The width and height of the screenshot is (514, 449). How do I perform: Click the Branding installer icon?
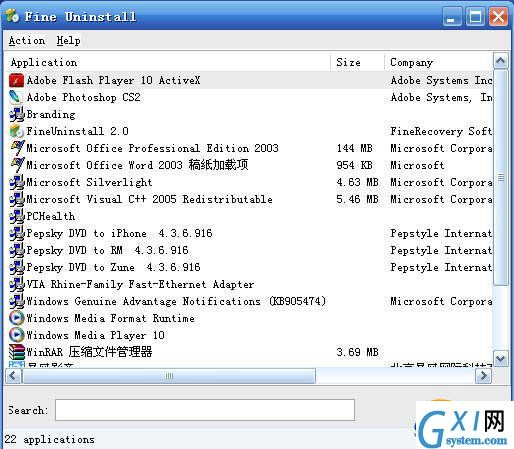pos(16,114)
